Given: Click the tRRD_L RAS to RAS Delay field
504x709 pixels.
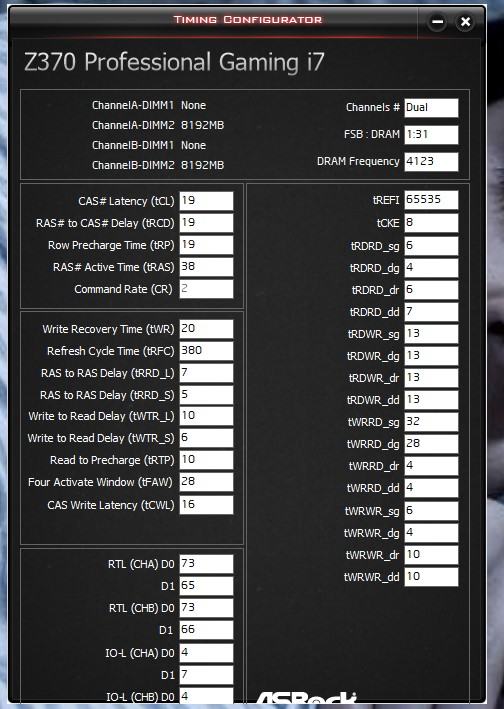Looking at the screenshot, I should coord(207,373).
